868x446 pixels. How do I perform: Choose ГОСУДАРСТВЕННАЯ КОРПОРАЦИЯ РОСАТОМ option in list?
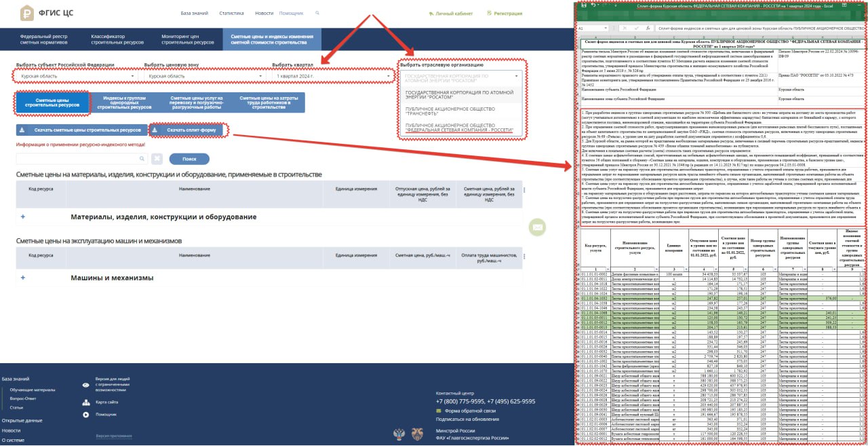(462, 96)
